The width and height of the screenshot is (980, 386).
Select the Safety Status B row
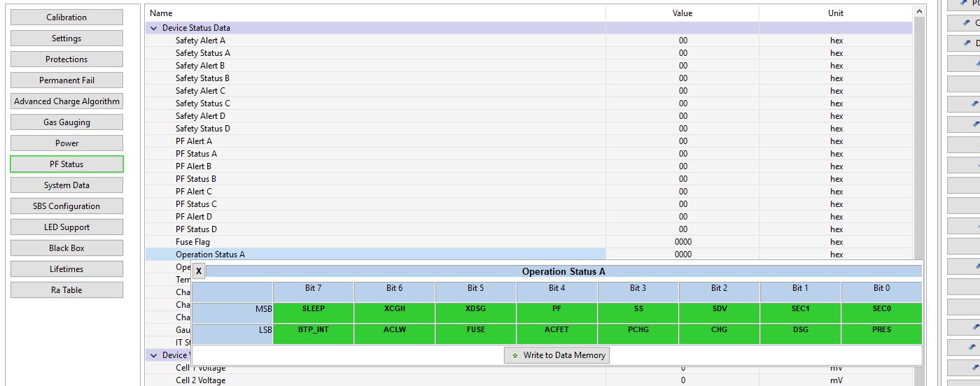pyautogui.click(x=529, y=78)
